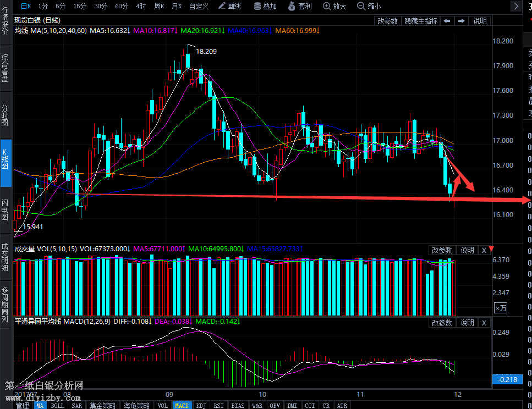Viewport: 532px width, 409px height.
Task: Open the 分时图 side tab
Action: 5,115
